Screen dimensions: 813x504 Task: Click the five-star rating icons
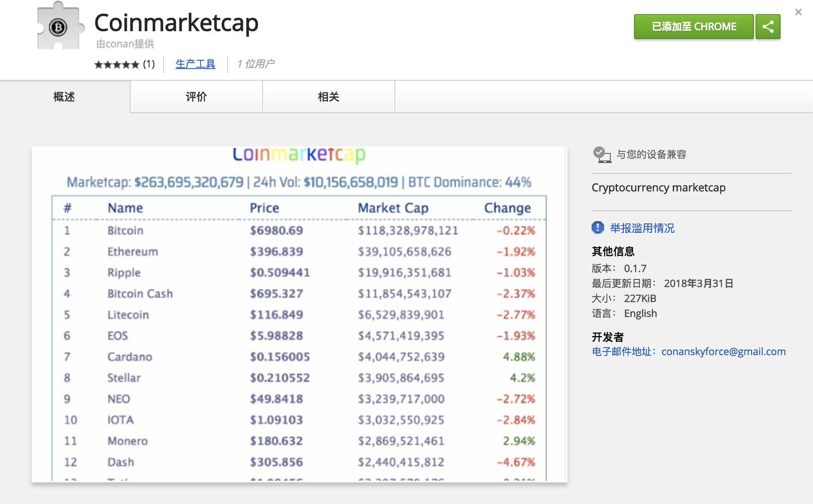pos(116,64)
